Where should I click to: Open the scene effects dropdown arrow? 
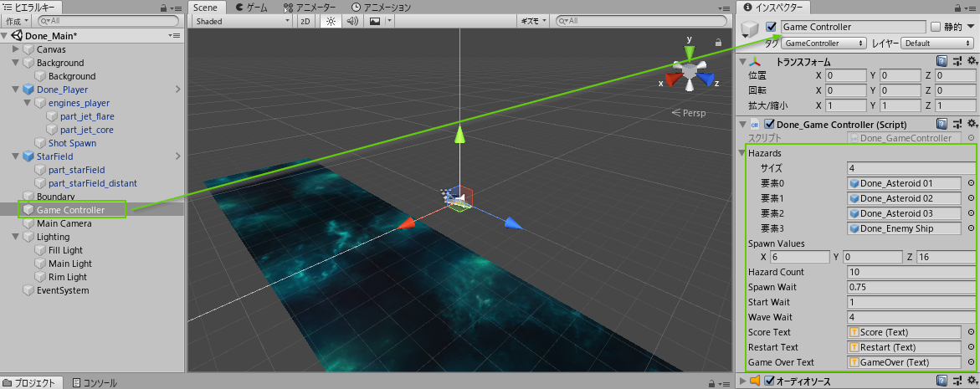(x=389, y=21)
